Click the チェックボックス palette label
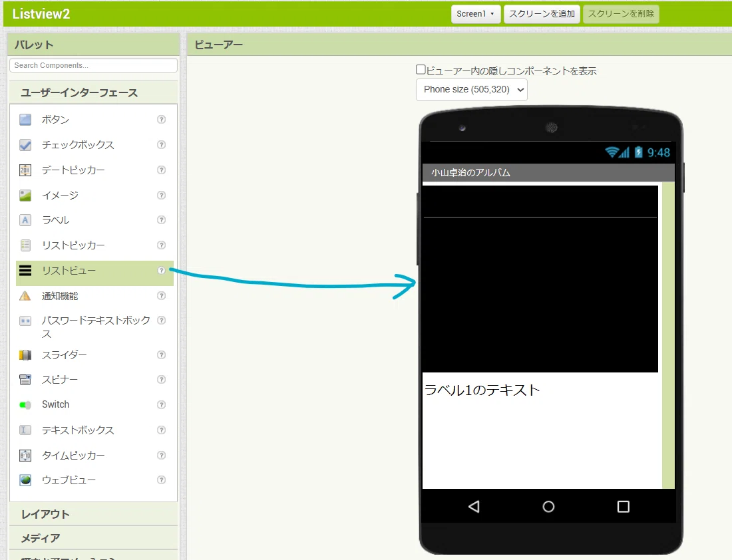The width and height of the screenshot is (732, 560). click(x=78, y=145)
